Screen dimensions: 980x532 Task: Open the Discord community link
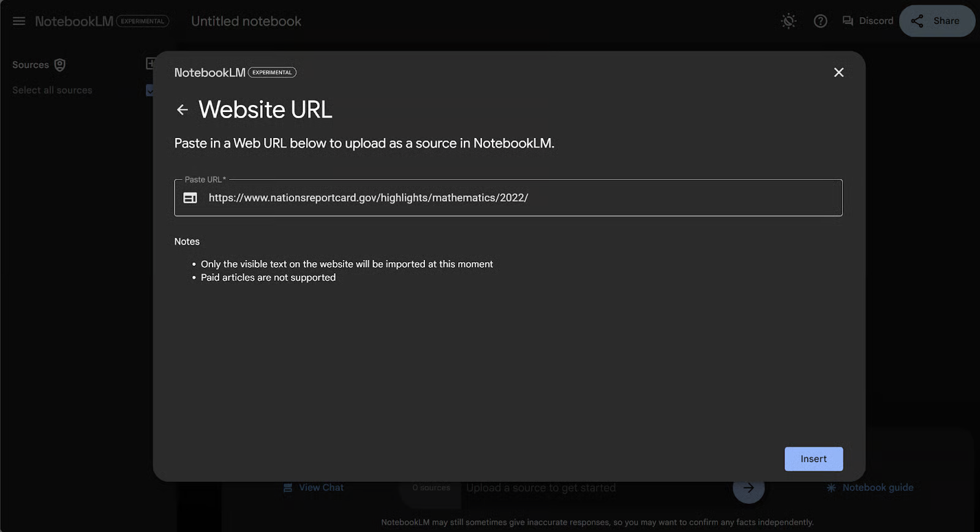pos(868,21)
